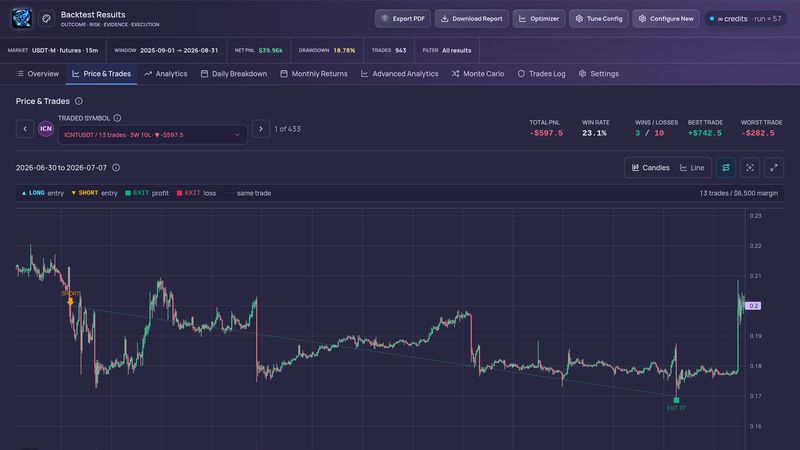Image resolution: width=800 pixels, height=450 pixels.
Task: Open the Analytics tab
Action: 166,74
